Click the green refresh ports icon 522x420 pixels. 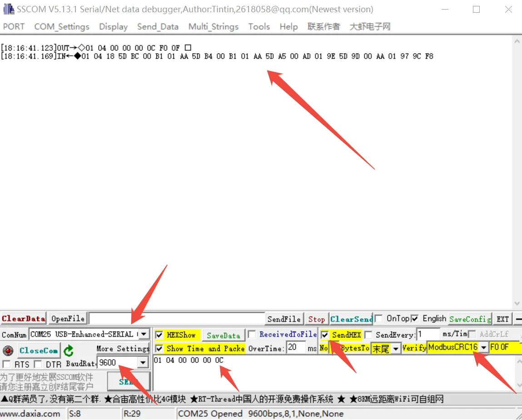[x=69, y=351]
